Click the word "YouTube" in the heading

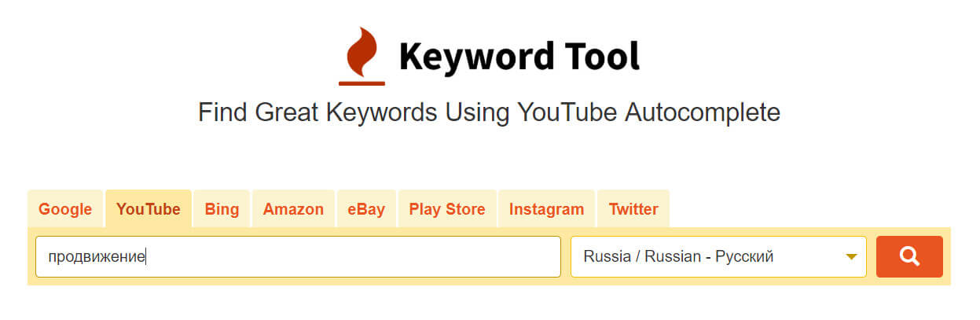(567, 112)
